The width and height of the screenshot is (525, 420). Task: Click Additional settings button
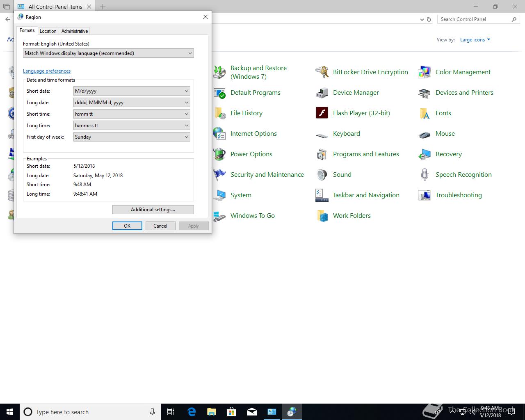[153, 210]
